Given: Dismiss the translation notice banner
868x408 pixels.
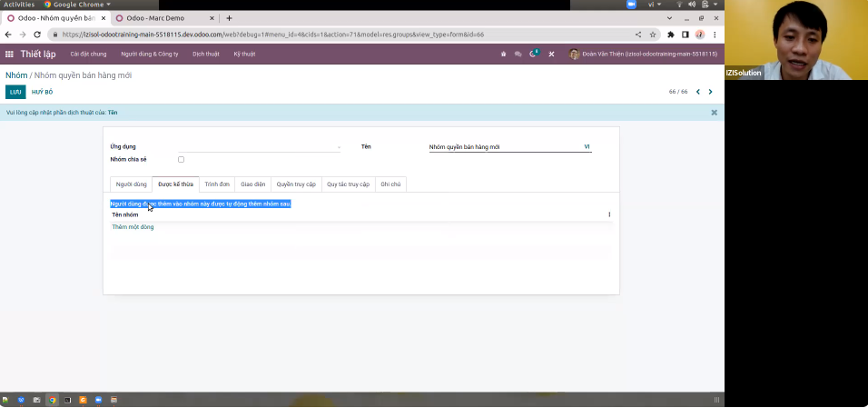Looking at the screenshot, I should click(715, 113).
